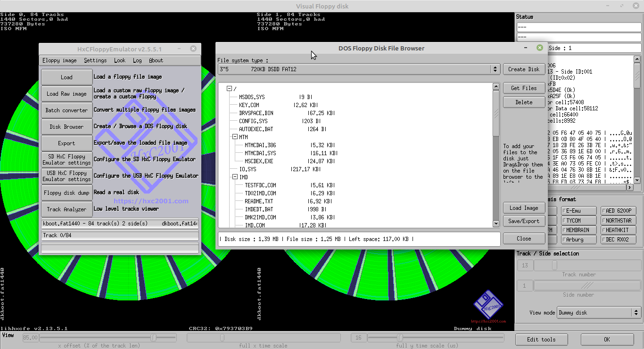The width and height of the screenshot is (644, 349).
Task: Enable the DEC RX02 format
Action: (x=619, y=240)
